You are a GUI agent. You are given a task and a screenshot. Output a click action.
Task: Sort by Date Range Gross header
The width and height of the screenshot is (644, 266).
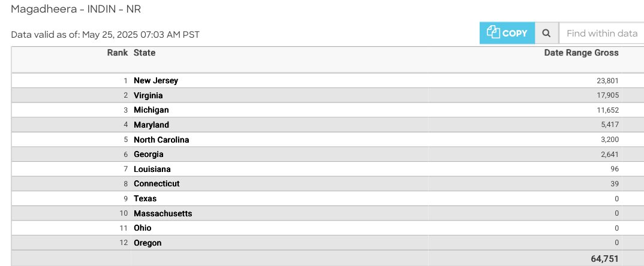pos(581,53)
